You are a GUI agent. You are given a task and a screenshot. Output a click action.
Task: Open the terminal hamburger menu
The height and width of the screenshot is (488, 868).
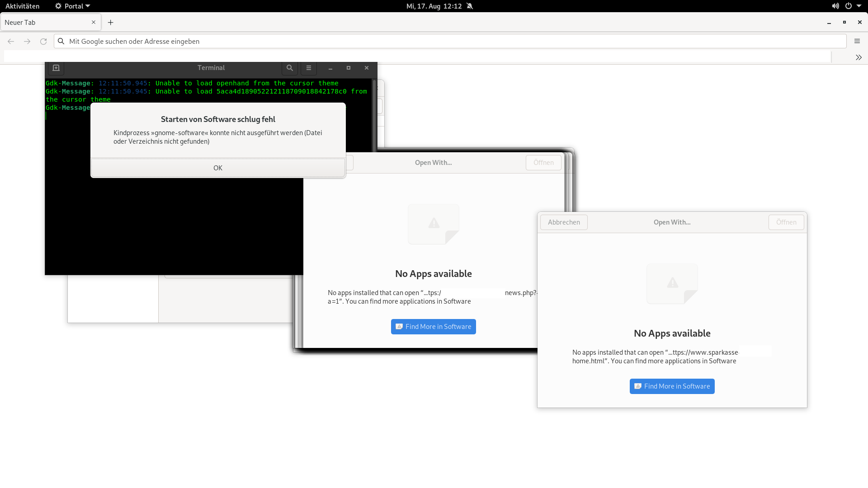[x=309, y=68]
